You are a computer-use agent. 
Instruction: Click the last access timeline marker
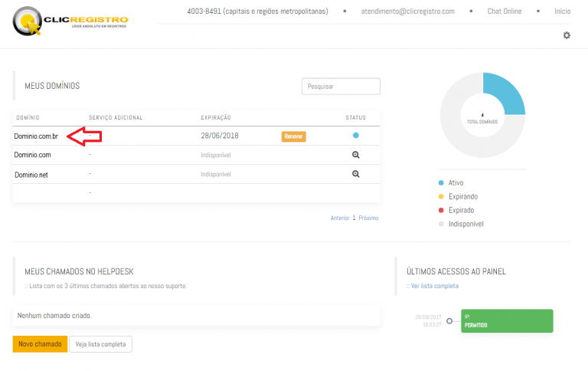coord(449,321)
